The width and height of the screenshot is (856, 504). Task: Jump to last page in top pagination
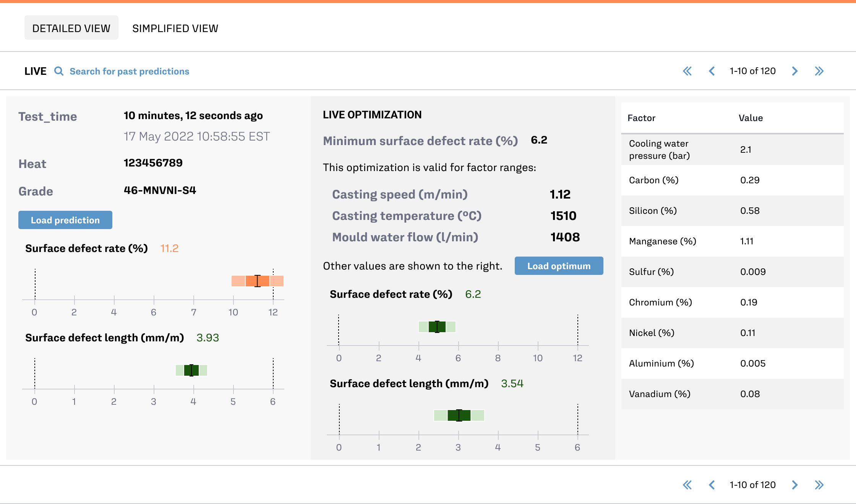(x=819, y=71)
